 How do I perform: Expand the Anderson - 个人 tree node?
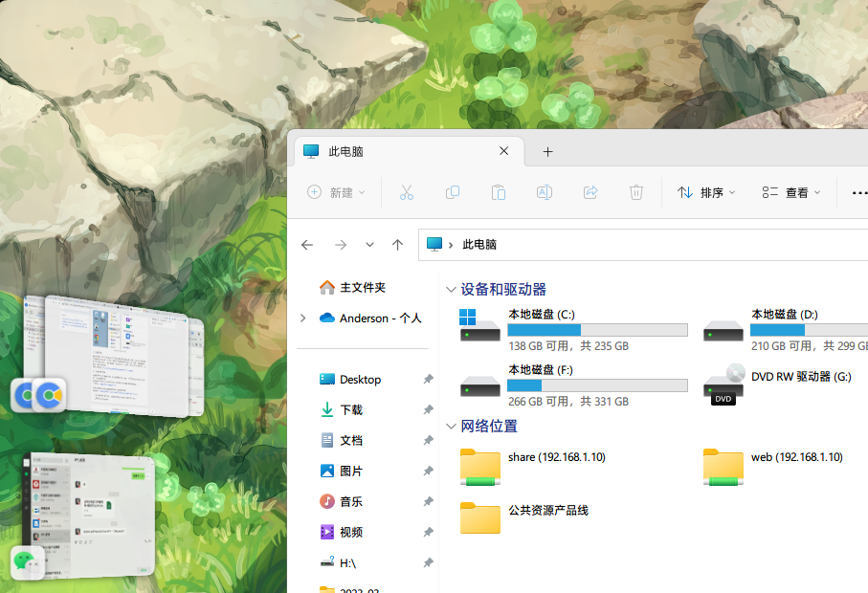click(302, 318)
